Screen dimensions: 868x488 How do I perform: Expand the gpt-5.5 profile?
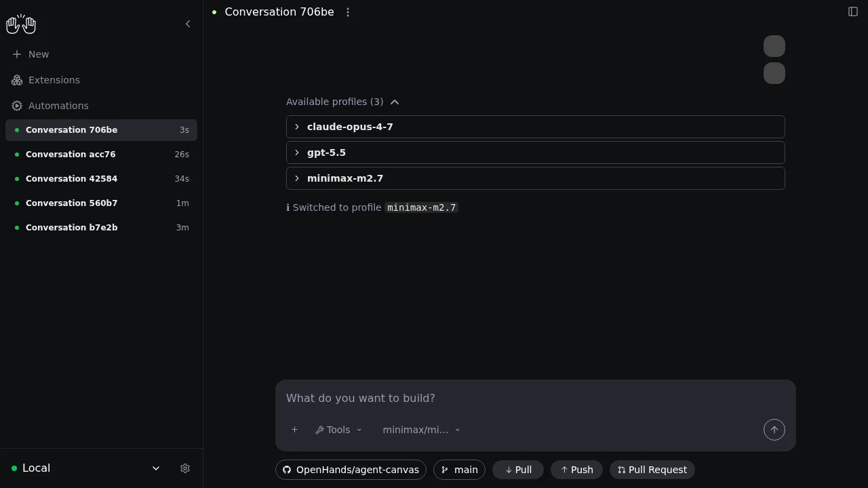click(x=536, y=152)
